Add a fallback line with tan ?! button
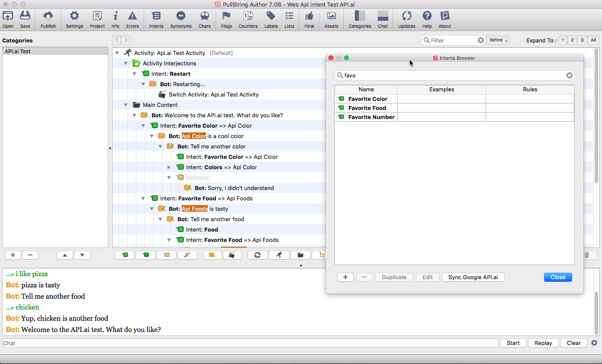Viewport: 602px width, 364px height. pos(166,255)
